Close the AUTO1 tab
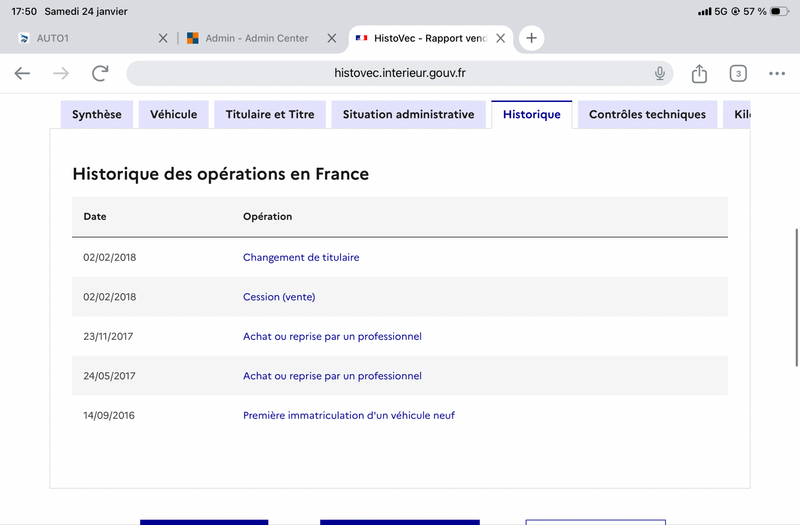 click(x=163, y=38)
